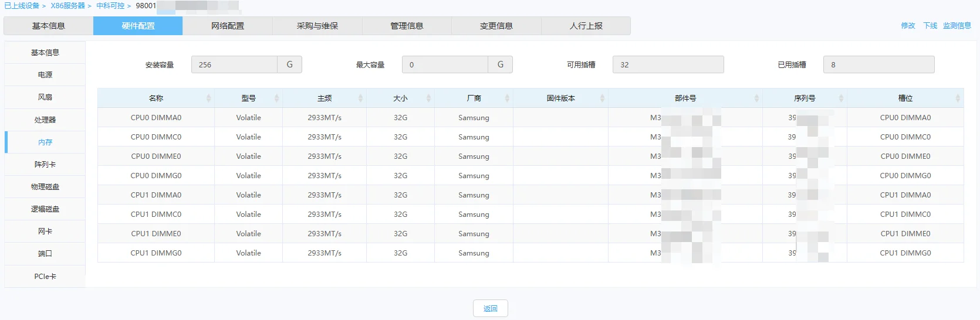Click slot cell of CPU1 DIMMA0 row
Image resolution: width=980 pixels, height=320 pixels.
pos(905,195)
